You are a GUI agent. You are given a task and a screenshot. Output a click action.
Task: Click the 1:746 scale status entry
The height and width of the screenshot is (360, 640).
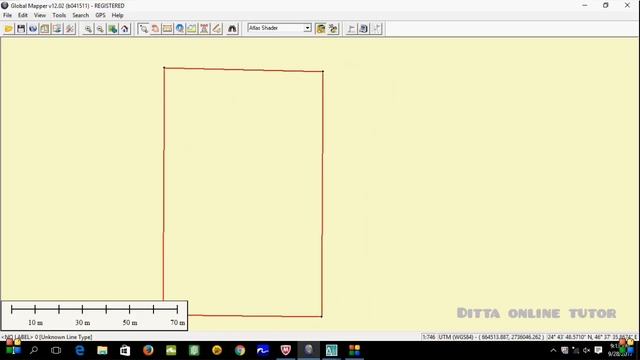click(x=429, y=337)
